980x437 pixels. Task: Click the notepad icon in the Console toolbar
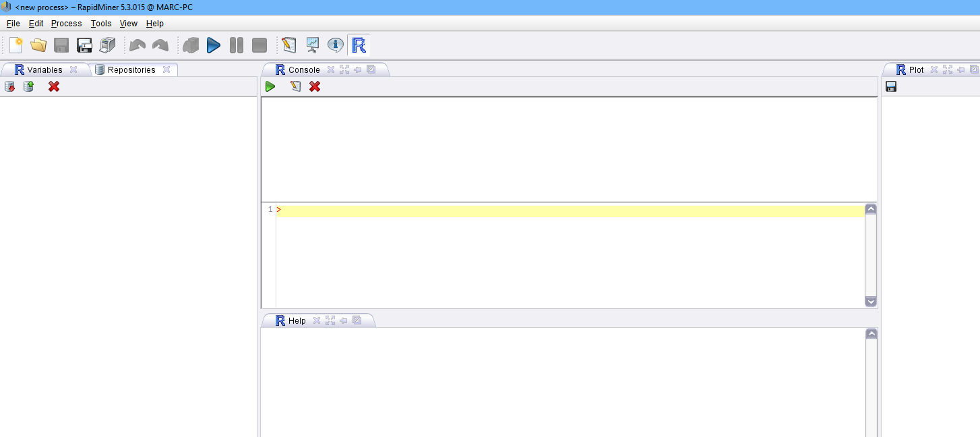click(295, 86)
